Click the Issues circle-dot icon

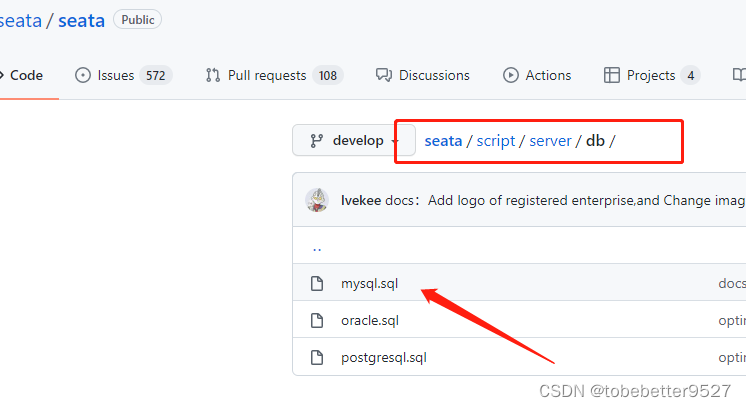[x=83, y=75]
